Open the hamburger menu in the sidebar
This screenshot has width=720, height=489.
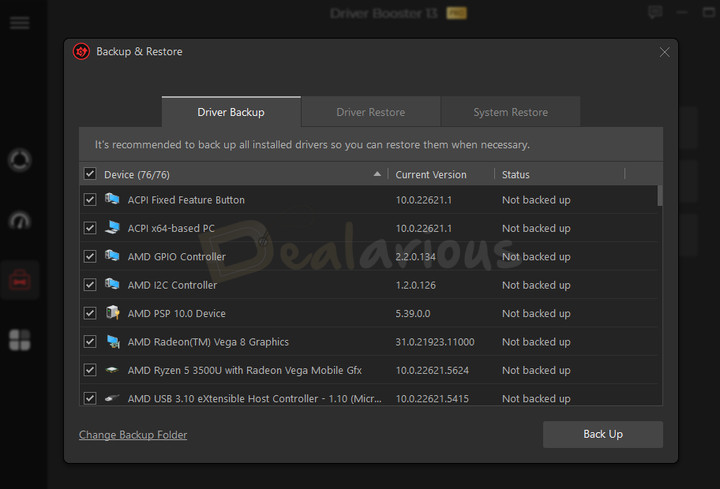click(x=19, y=23)
